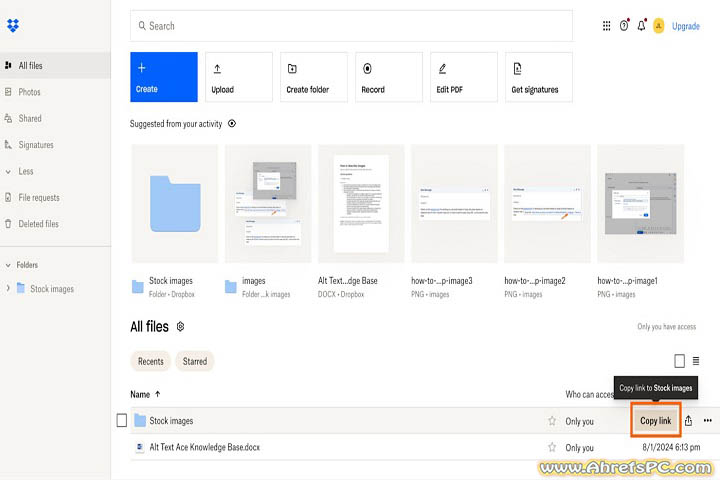
Task: Click Copy link for Stock images
Action: tap(656, 421)
